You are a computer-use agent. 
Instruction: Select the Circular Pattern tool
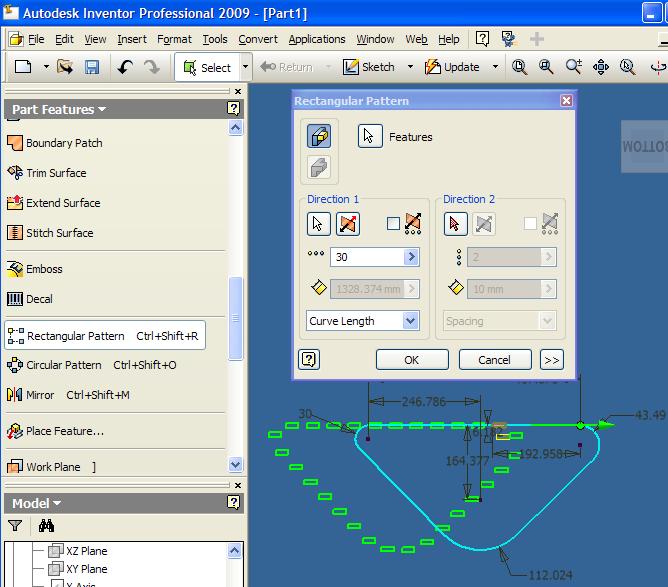pos(92,365)
